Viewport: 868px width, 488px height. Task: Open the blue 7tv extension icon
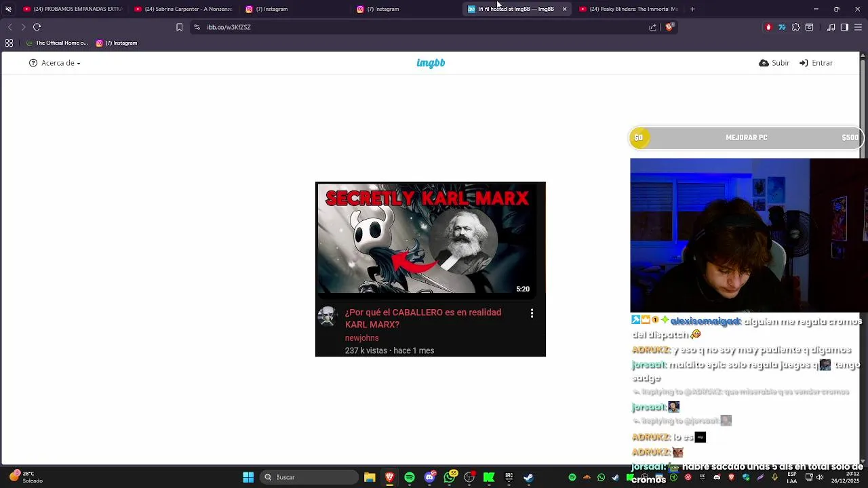[782, 27]
